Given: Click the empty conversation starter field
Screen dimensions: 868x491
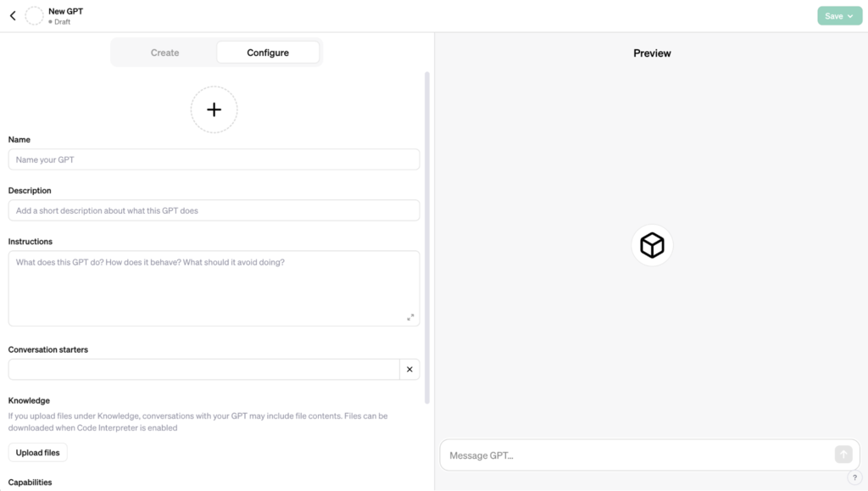Looking at the screenshot, I should tap(203, 369).
